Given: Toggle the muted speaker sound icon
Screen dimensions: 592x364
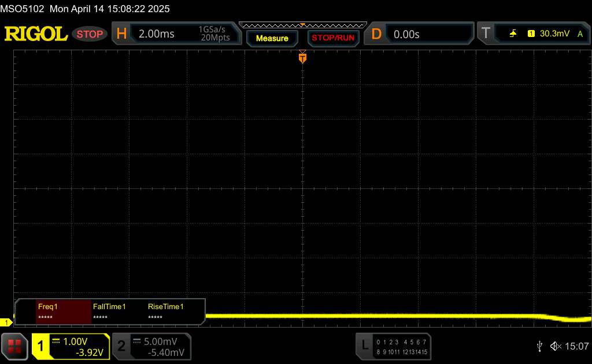Looking at the screenshot, I should pos(556,346).
